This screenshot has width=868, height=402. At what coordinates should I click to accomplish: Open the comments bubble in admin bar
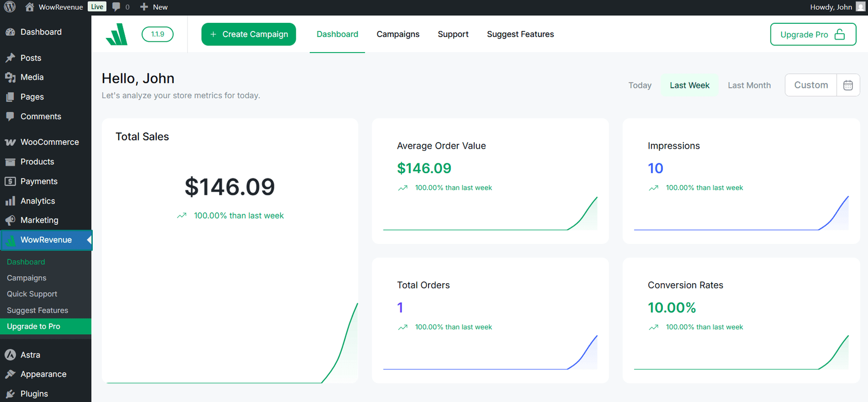pyautogui.click(x=120, y=7)
